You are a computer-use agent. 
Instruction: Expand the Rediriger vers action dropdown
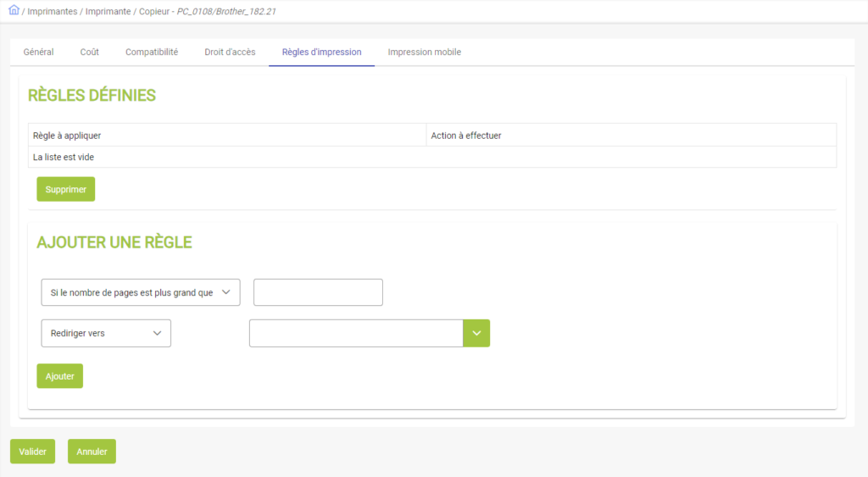[106, 333]
